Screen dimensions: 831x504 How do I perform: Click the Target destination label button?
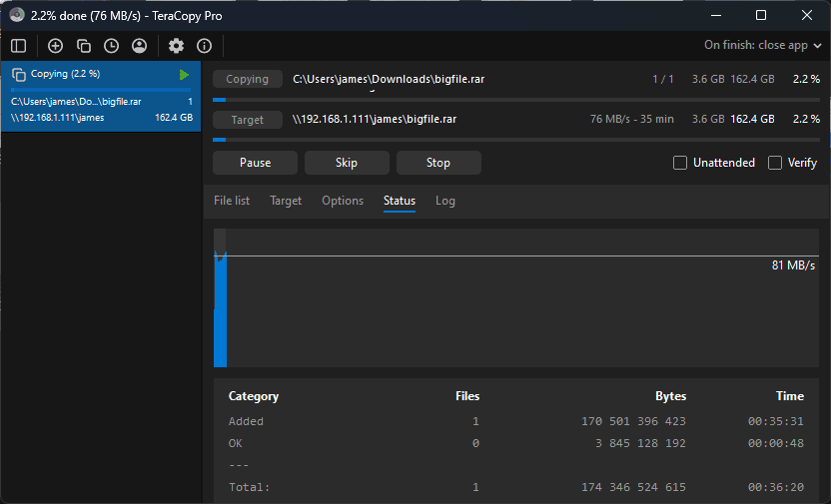pos(248,120)
